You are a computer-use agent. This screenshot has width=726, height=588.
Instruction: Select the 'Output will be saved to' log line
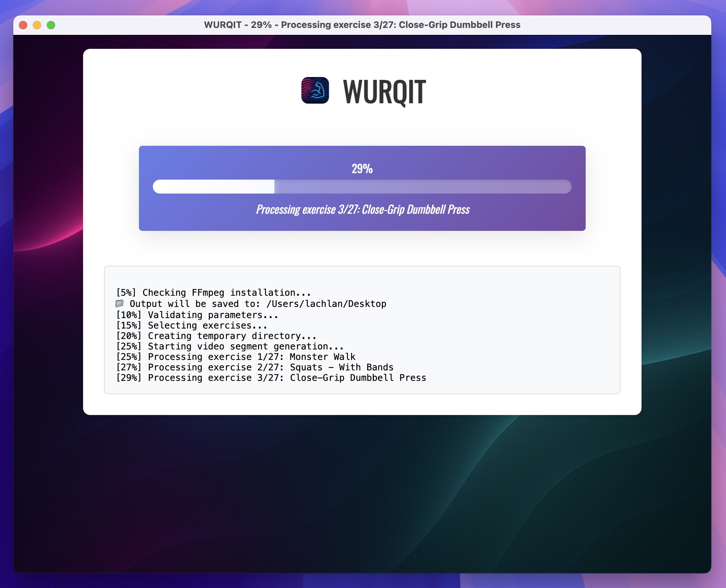coord(251,303)
